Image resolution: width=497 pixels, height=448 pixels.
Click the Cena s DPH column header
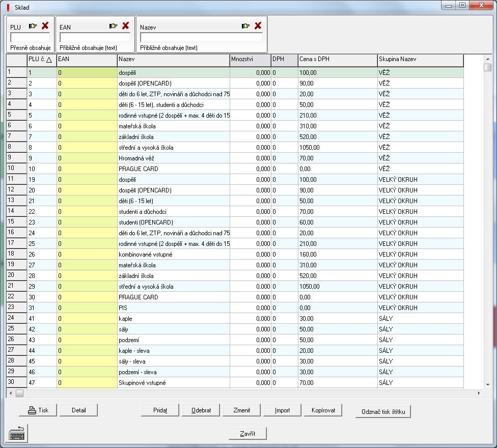click(338, 61)
